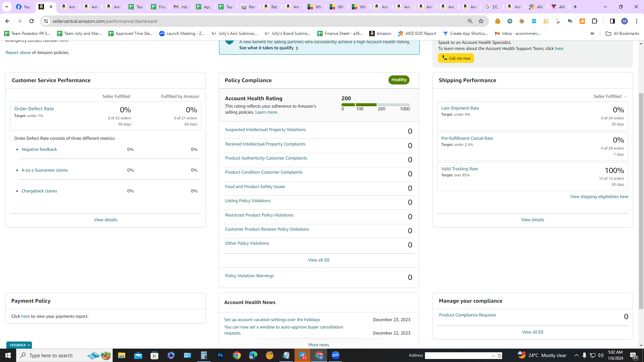The image size is (644, 362).
Task: Open Zoom from taskbar
Action: pyautogui.click(x=335, y=355)
